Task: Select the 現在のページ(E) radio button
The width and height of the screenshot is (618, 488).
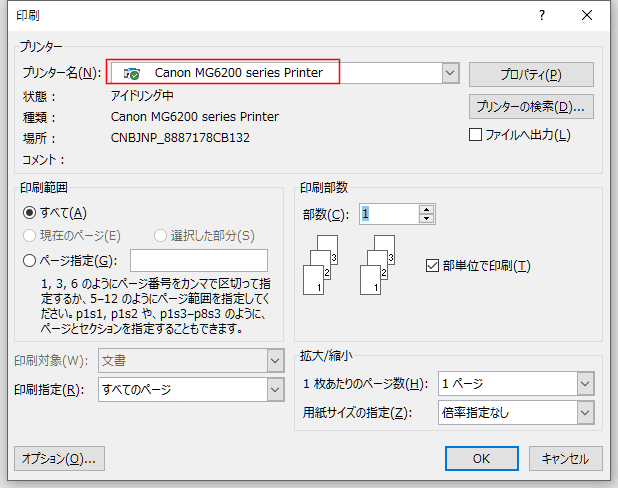Action: 30,236
